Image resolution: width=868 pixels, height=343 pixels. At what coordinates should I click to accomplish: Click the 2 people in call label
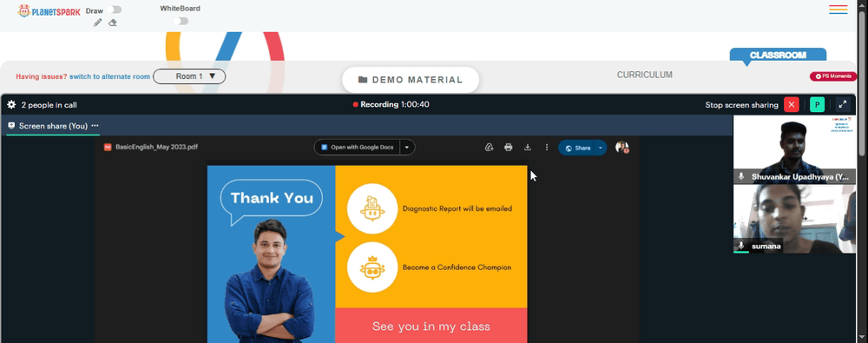[49, 105]
